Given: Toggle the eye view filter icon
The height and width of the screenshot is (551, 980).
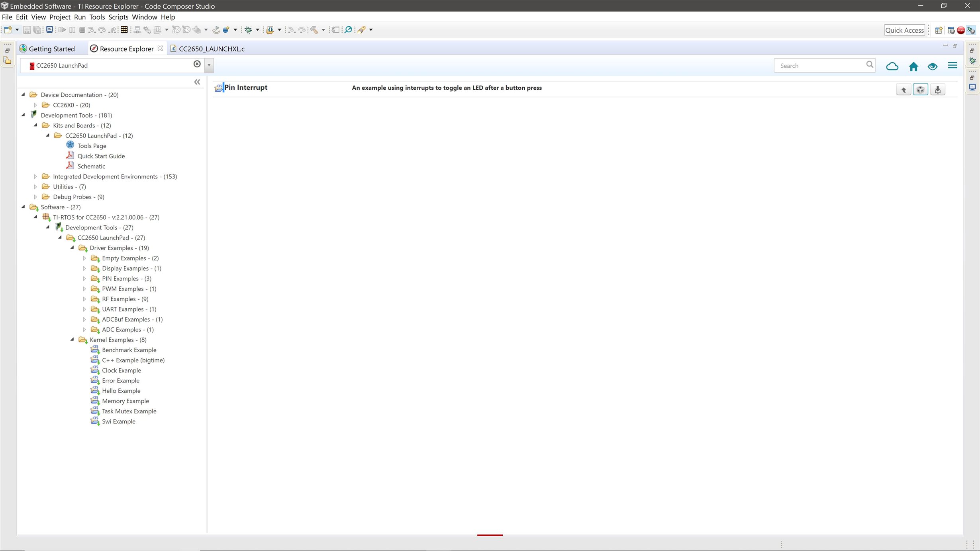Looking at the screenshot, I should [932, 66].
